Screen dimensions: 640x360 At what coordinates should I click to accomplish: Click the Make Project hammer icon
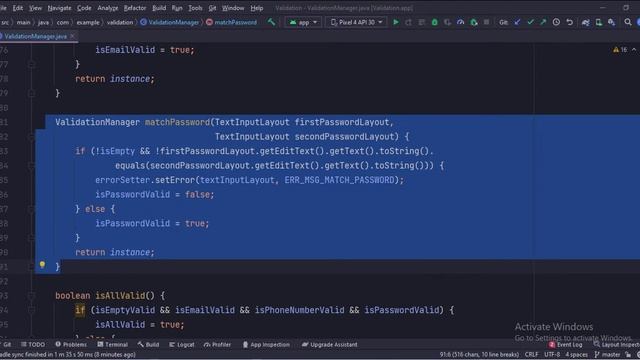271,22
